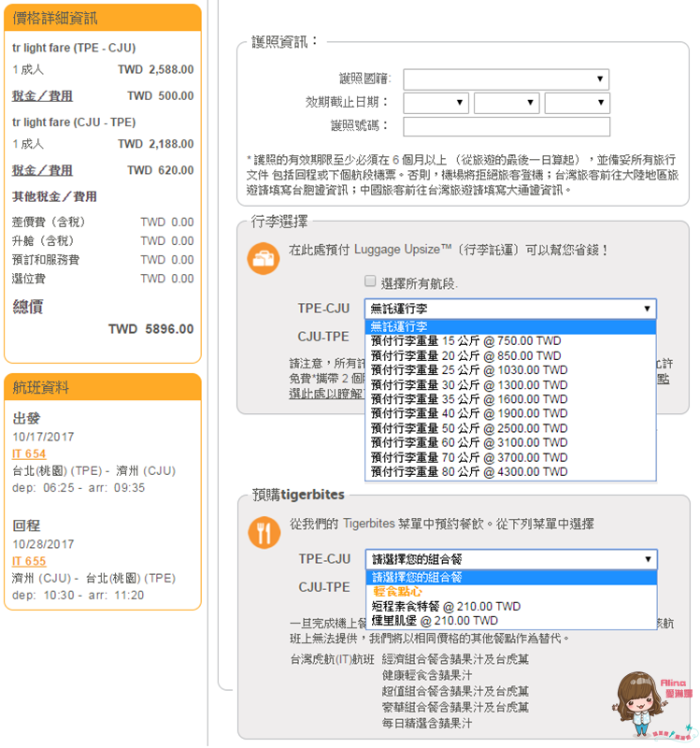The height and width of the screenshot is (748, 700).
Task: Select 35 公斤 @ 1600.00 TWD luggage option
Action: [510, 399]
